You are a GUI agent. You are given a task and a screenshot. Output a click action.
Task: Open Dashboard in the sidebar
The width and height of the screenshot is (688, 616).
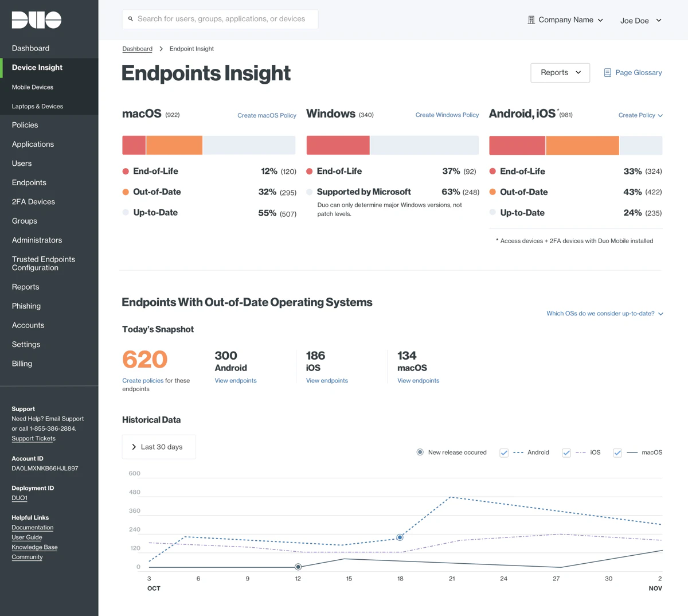pyautogui.click(x=30, y=48)
